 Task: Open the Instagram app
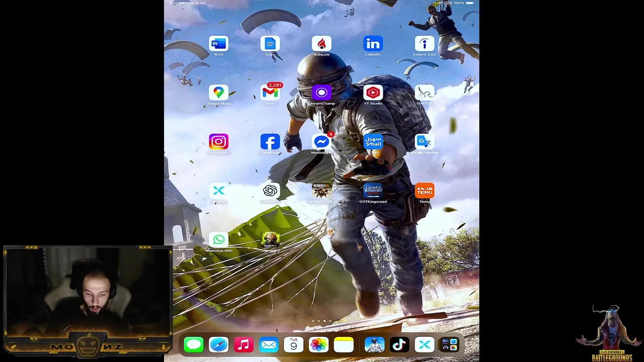218,142
